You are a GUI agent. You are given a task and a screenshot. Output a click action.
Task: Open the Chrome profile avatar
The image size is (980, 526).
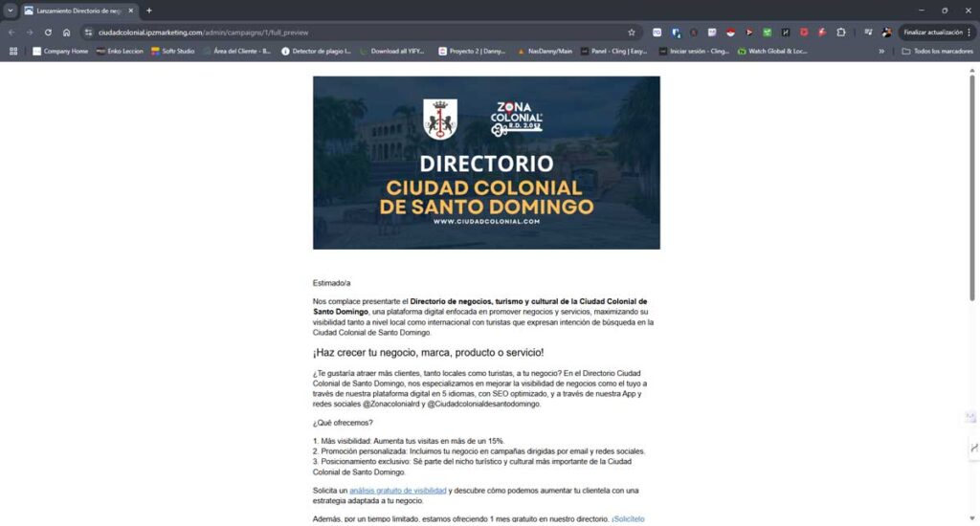point(886,33)
